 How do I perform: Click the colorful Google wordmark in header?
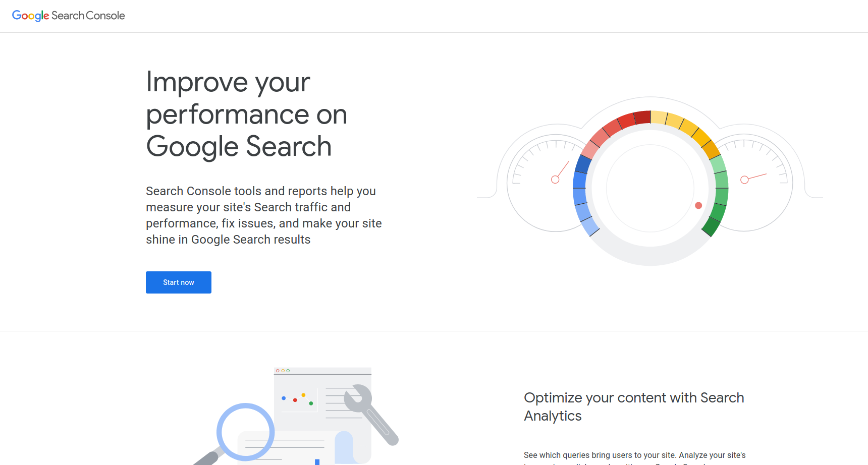point(31,16)
